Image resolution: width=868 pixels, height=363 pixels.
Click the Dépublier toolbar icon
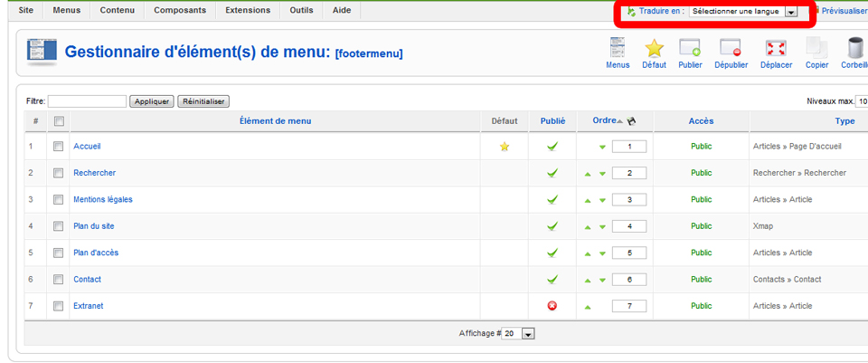coord(731,53)
